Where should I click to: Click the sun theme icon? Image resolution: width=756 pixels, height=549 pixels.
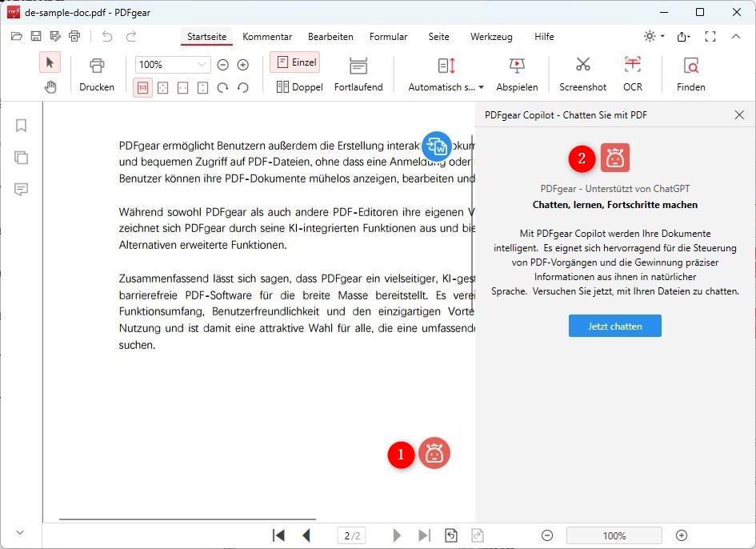(x=650, y=36)
